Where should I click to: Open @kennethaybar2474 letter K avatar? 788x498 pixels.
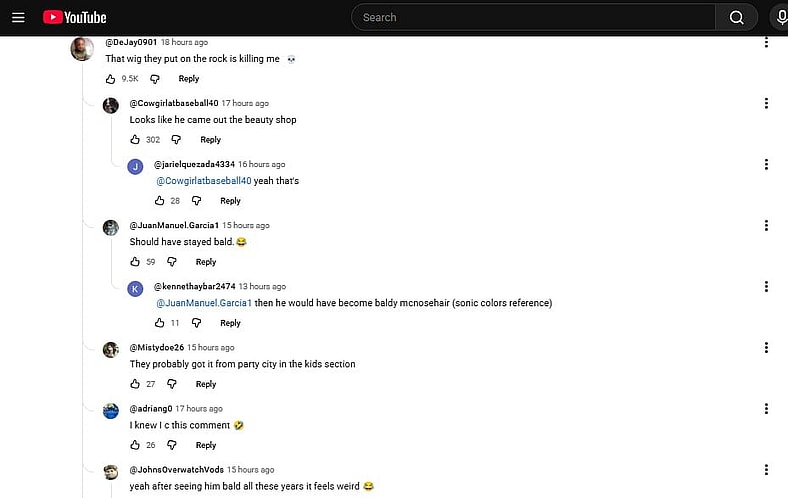click(135, 289)
